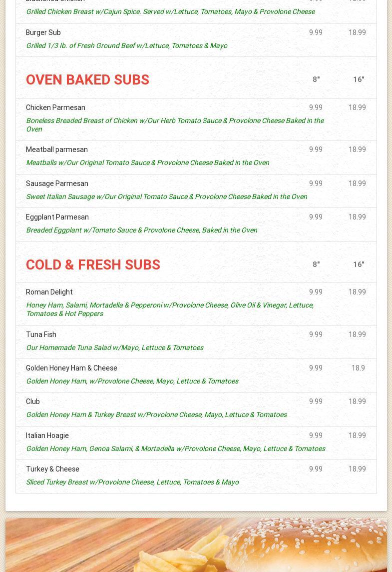Select the Chicken Parmesan description text
The height and width of the screenshot is (572, 392).
175,125
